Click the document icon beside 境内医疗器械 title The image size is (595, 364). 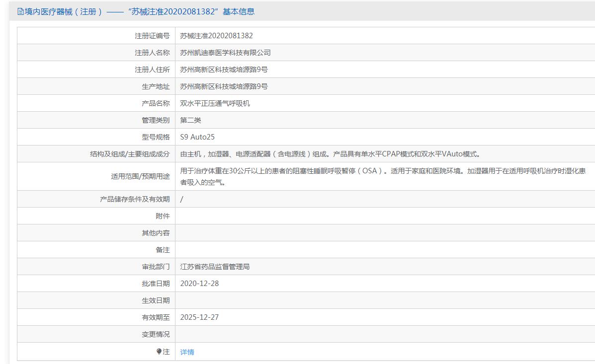20,12
